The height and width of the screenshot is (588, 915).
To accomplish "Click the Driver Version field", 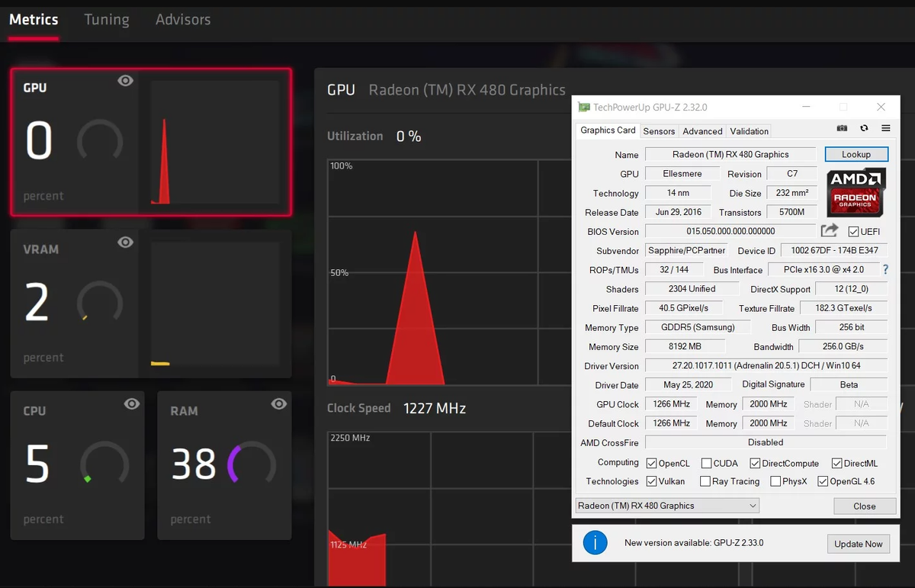I will pos(766,366).
